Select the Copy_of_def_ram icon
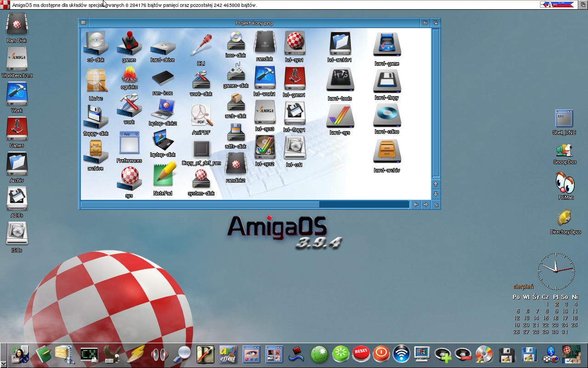This screenshot has height=368, width=588. (x=201, y=149)
